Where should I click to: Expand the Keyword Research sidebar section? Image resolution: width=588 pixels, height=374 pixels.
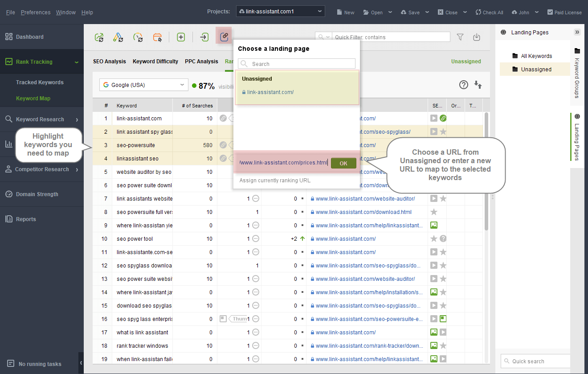point(77,119)
